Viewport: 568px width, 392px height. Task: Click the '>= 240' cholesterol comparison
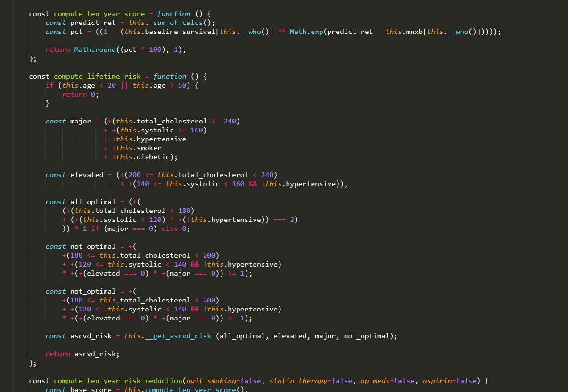[224, 121]
